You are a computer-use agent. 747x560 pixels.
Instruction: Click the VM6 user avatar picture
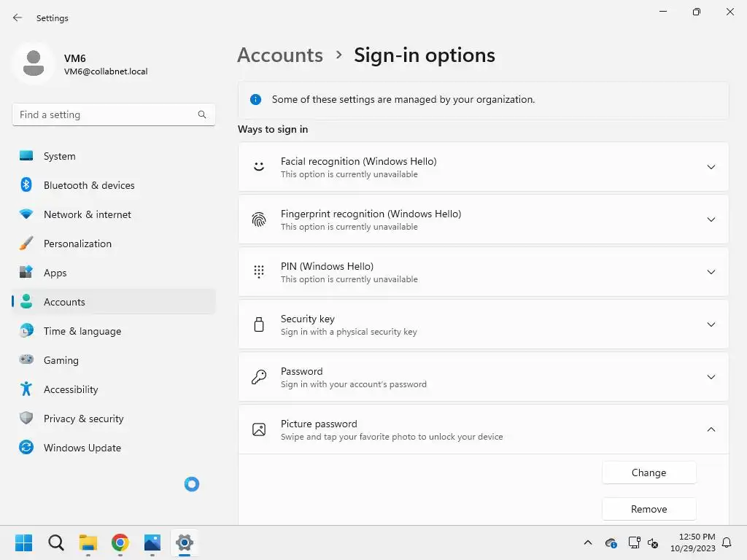point(34,64)
